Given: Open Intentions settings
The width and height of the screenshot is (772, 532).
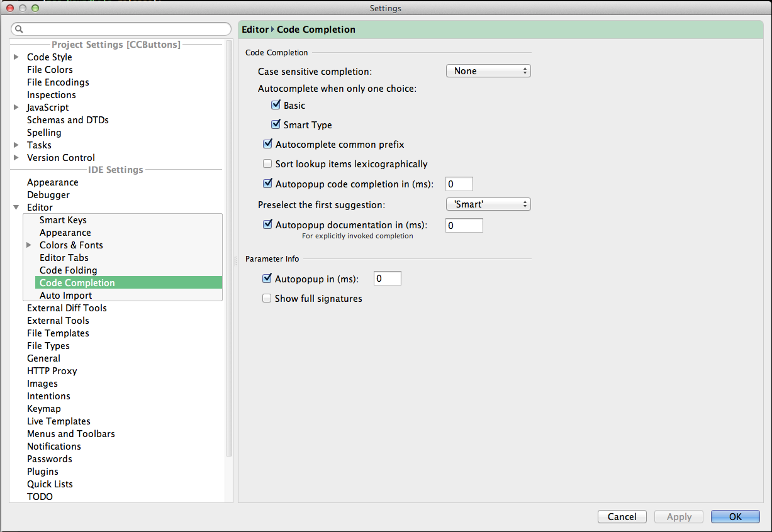Looking at the screenshot, I should (x=48, y=396).
